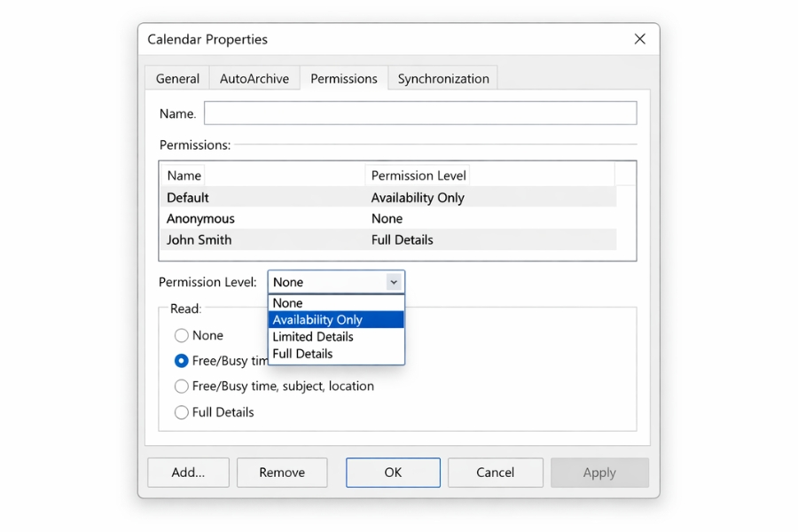Select the None radio button under Read

tap(182, 335)
